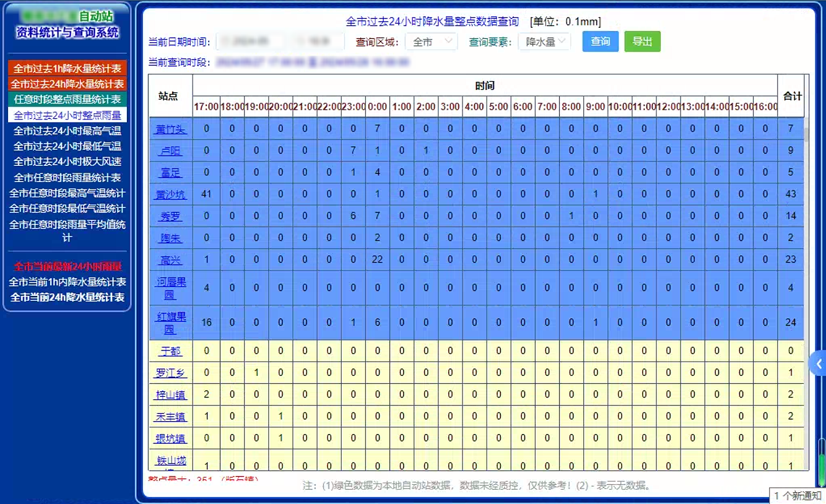Open the 黄竹头 station link
This screenshot has height=504, width=826.
[x=170, y=129]
